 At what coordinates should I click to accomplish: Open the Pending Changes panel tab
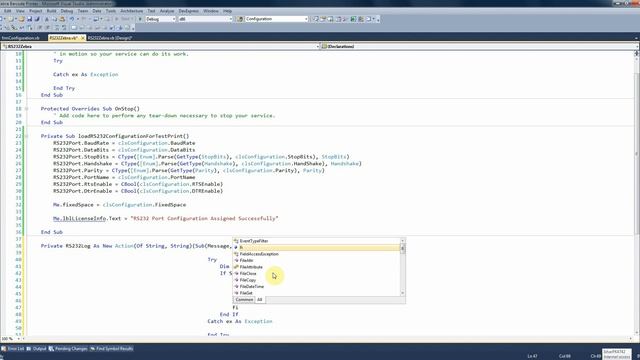pyautogui.click(x=68, y=349)
